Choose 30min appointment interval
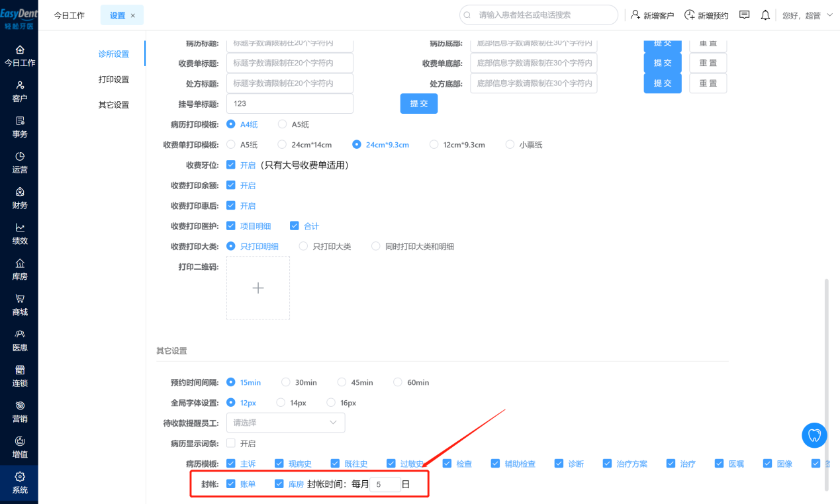The height and width of the screenshot is (504, 840). [299, 382]
